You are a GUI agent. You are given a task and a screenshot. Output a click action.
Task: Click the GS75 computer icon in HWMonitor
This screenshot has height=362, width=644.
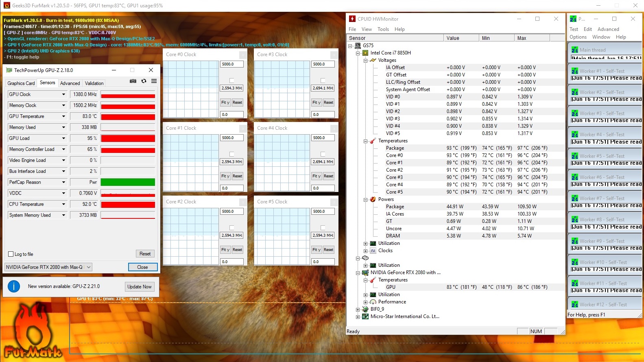358,46
